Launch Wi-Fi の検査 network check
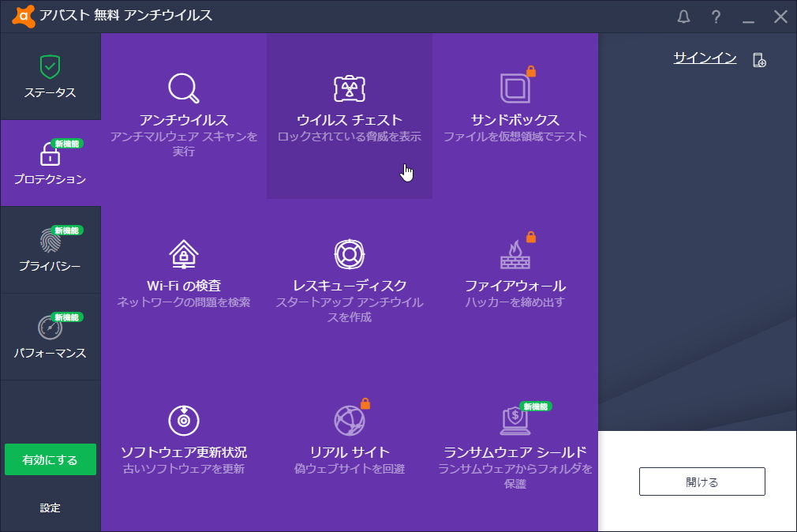 point(183,280)
